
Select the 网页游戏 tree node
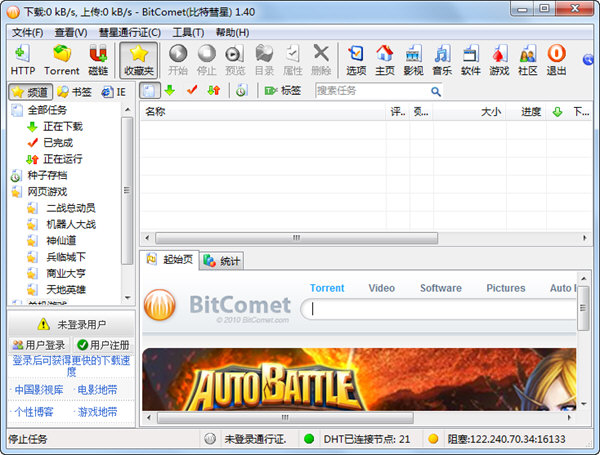[47, 191]
